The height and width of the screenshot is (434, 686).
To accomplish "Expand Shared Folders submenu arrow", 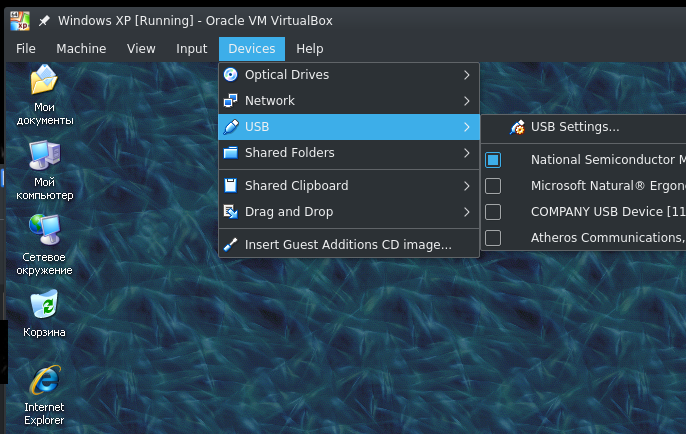I will click(x=466, y=153).
